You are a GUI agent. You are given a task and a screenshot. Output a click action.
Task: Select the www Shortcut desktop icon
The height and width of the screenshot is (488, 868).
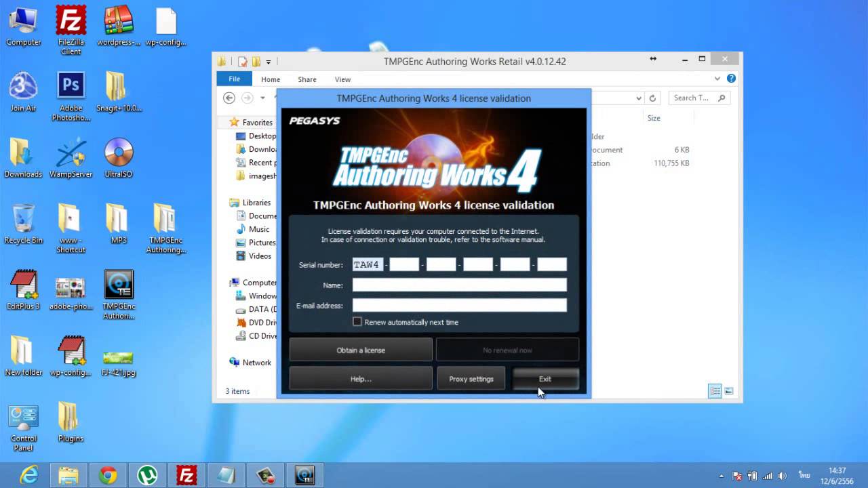click(71, 229)
